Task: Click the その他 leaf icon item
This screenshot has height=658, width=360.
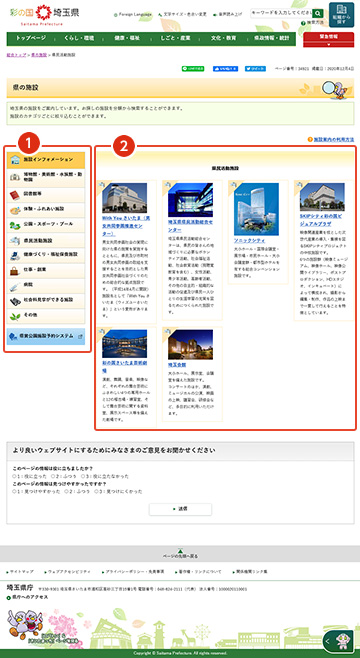Action: [x=15, y=316]
